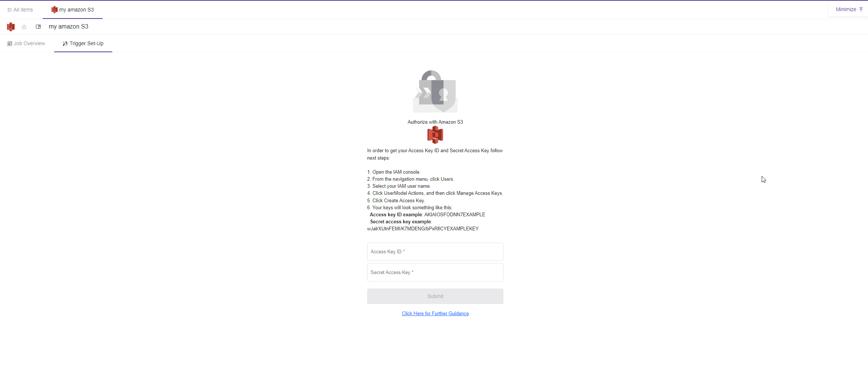This screenshot has height=367, width=868.
Task: Mark my amazon S3 as favorite with star
Action: click(24, 27)
